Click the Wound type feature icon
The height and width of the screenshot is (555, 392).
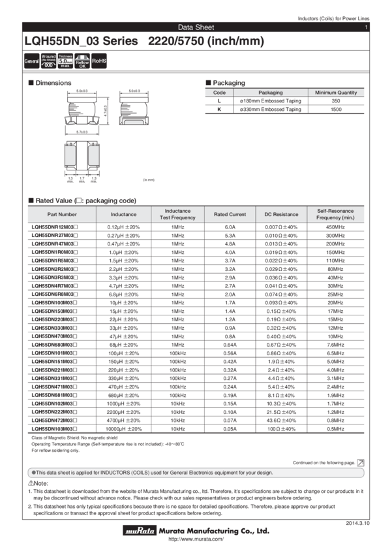tap(48, 61)
